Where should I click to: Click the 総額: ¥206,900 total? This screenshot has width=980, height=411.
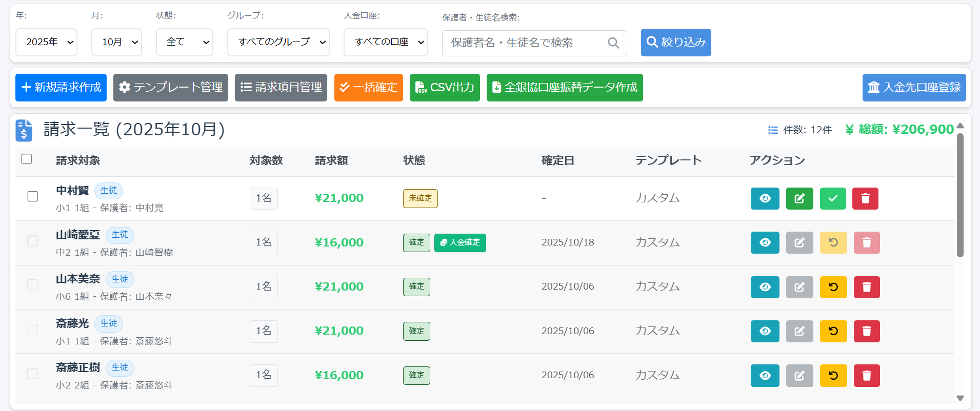899,130
